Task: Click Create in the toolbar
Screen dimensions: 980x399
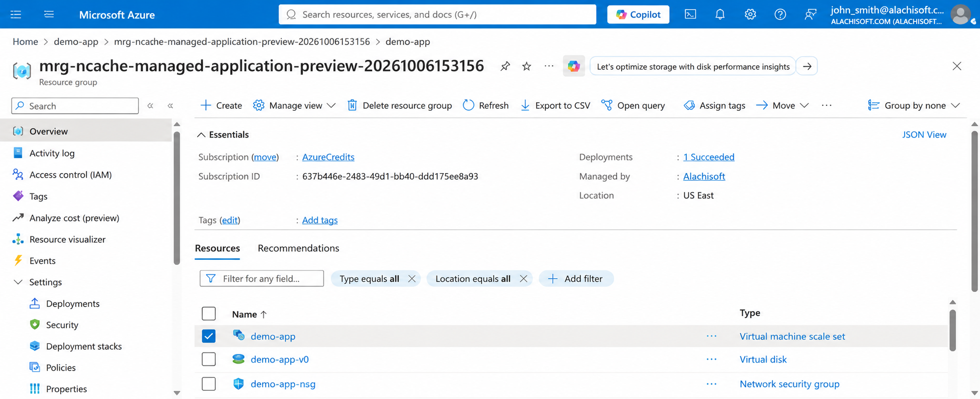Action: [221, 105]
